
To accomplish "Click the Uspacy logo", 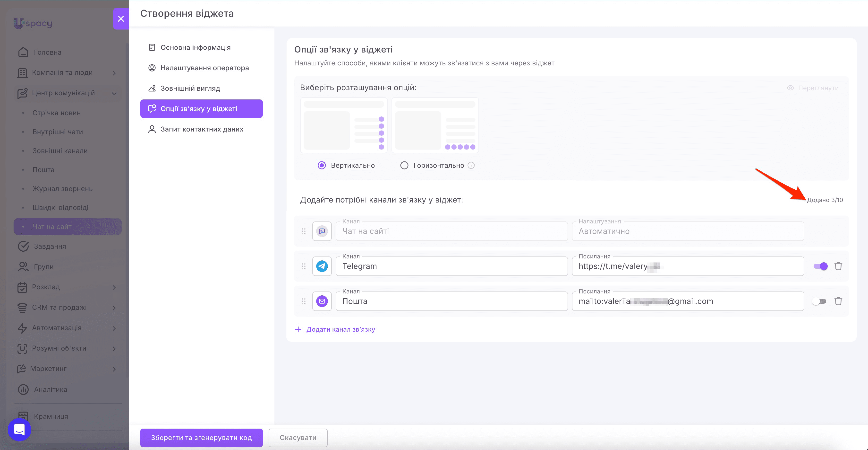I will click(33, 23).
